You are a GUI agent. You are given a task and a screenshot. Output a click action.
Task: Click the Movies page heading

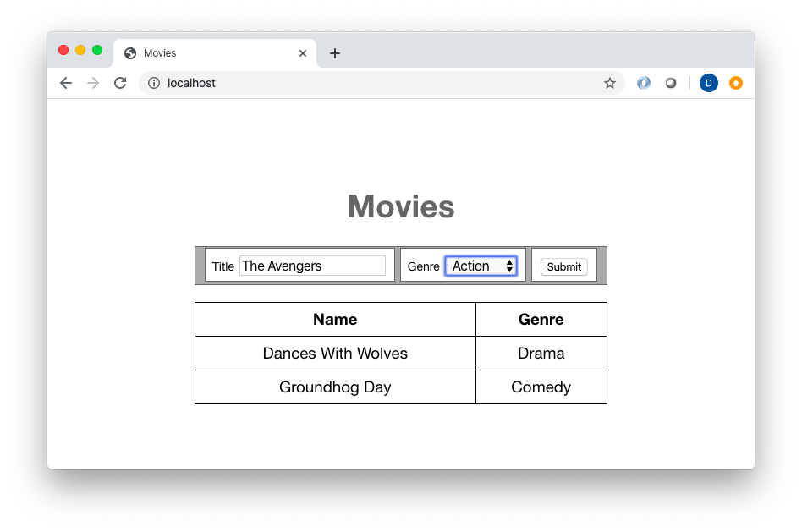401,206
